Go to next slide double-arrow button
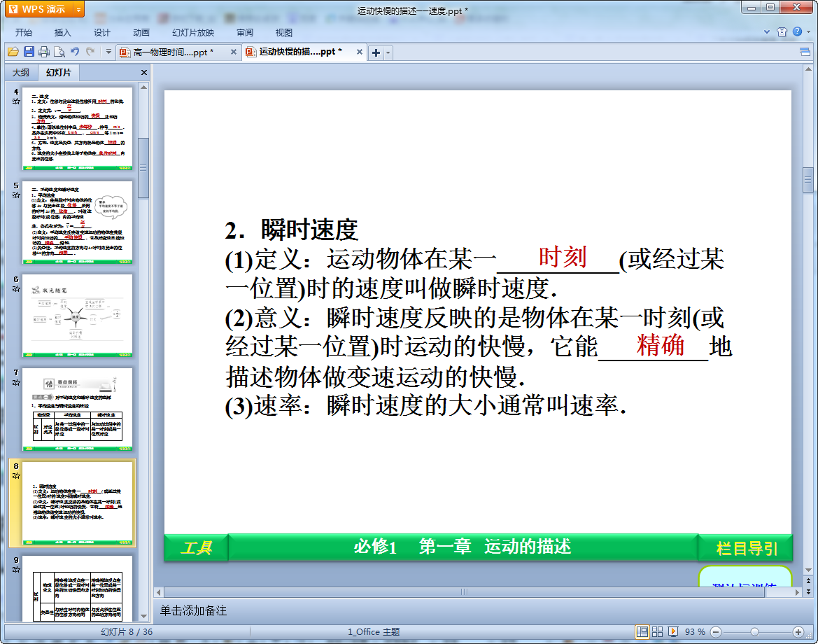The height and width of the screenshot is (644, 818). click(808, 591)
